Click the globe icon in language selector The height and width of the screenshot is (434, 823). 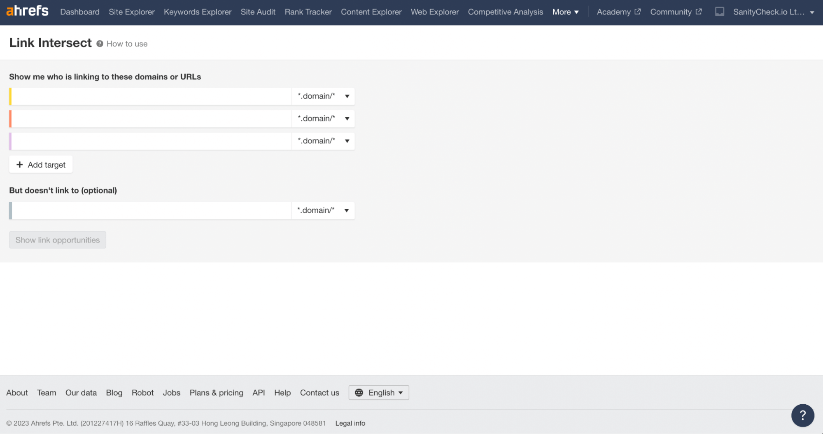click(359, 393)
